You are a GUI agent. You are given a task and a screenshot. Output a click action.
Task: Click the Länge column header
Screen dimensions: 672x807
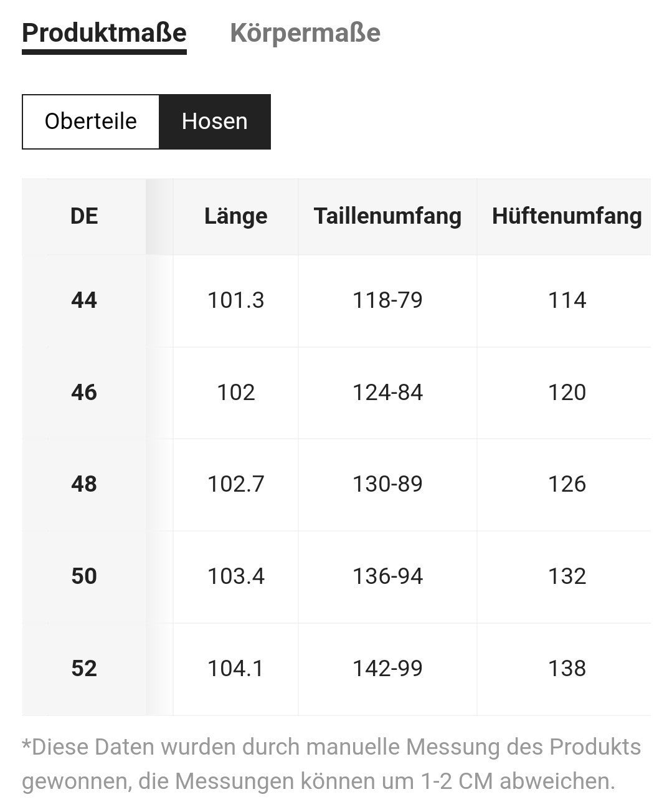pos(236,216)
